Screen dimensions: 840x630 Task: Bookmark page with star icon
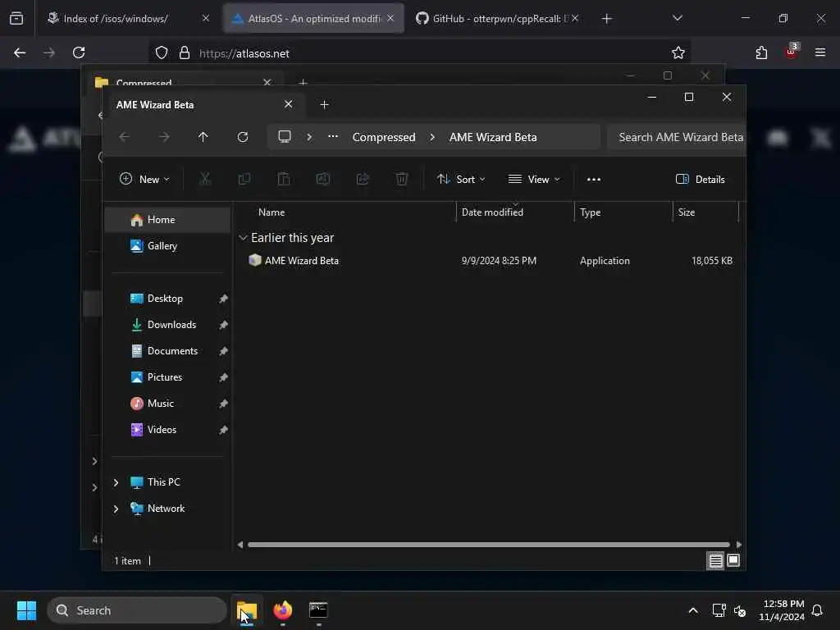[x=678, y=52]
